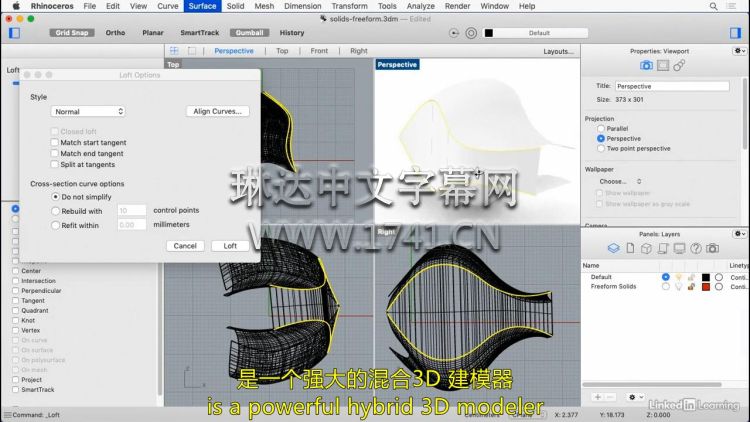Select Refit within radio option
The width and height of the screenshot is (750, 422).
(x=55, y=225)
